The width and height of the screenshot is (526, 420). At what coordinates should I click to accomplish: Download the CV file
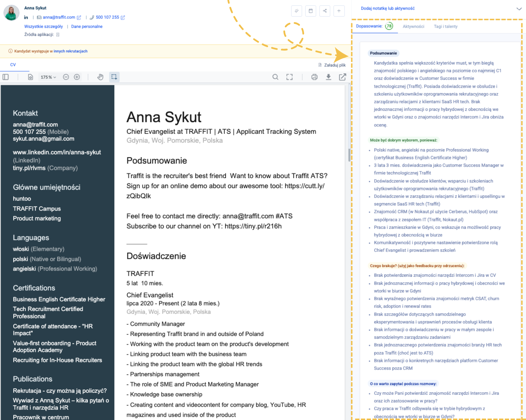click(328, 77)
